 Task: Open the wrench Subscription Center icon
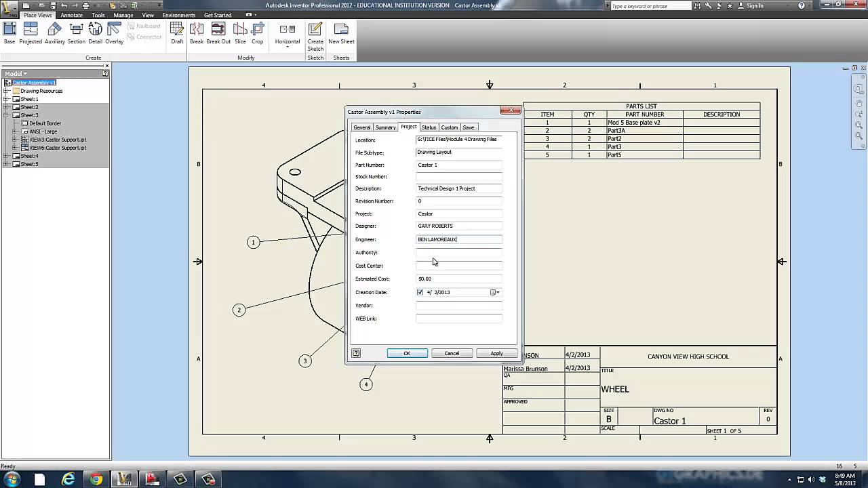click(708, 5)
